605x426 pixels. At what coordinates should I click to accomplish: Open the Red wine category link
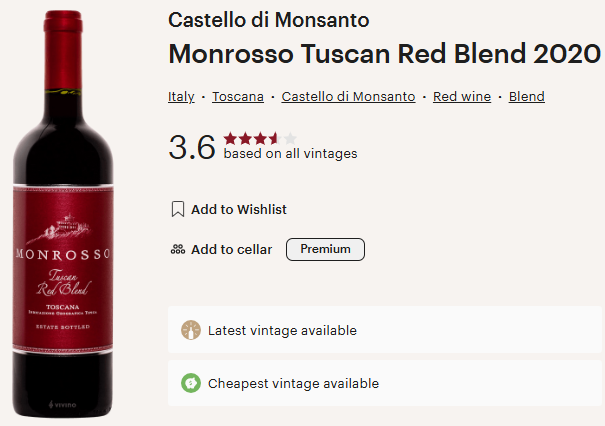tap(462, 96)
